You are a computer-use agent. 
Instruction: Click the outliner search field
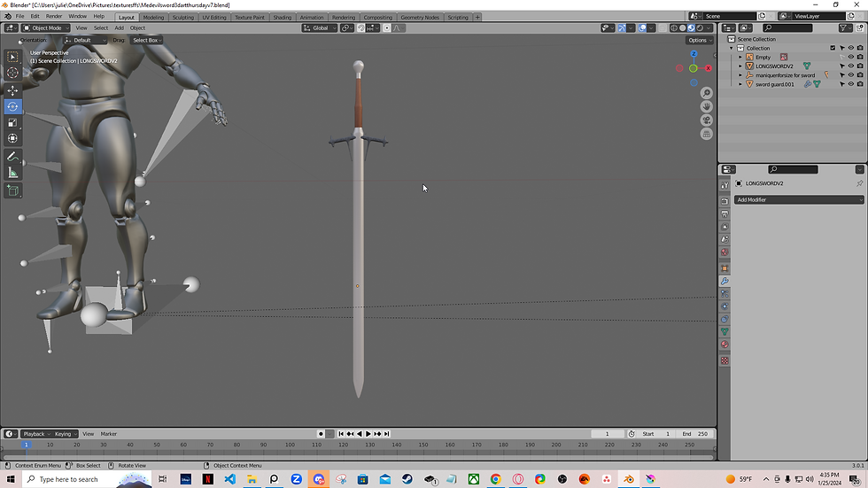[787, 27]
